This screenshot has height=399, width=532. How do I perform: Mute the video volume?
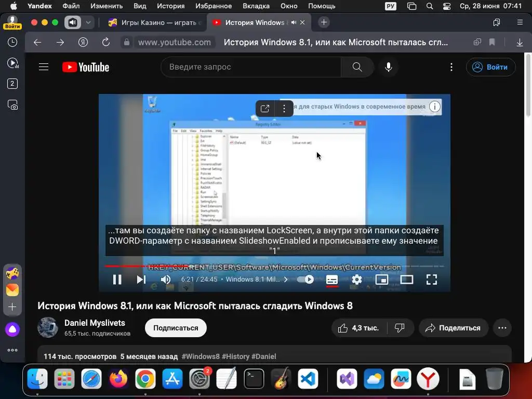[x=166, y=280]
